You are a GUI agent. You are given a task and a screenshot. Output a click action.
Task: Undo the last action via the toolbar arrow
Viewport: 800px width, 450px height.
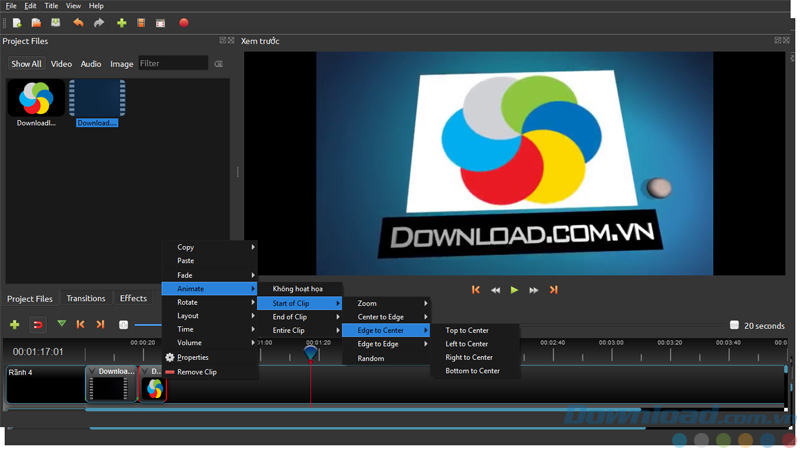coord(78,23)
